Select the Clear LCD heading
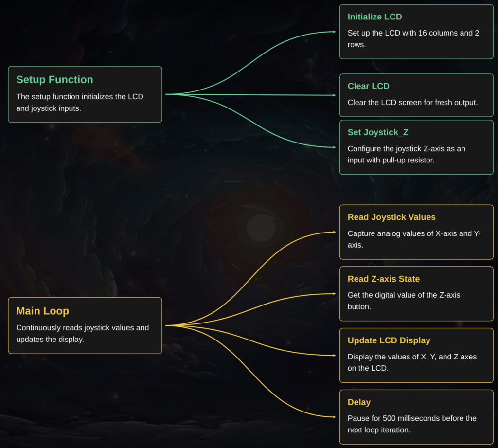The image size is (498, 448). coord(368,86)
